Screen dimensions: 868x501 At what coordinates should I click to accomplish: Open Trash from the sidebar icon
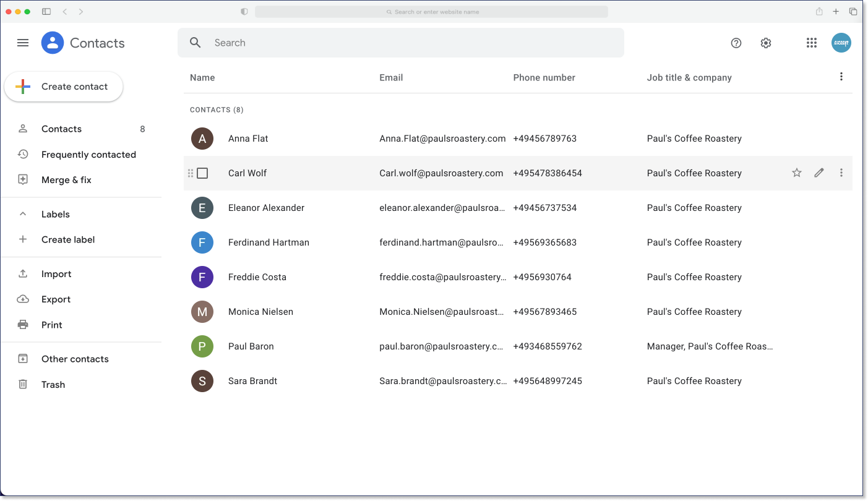pos(23,384)
